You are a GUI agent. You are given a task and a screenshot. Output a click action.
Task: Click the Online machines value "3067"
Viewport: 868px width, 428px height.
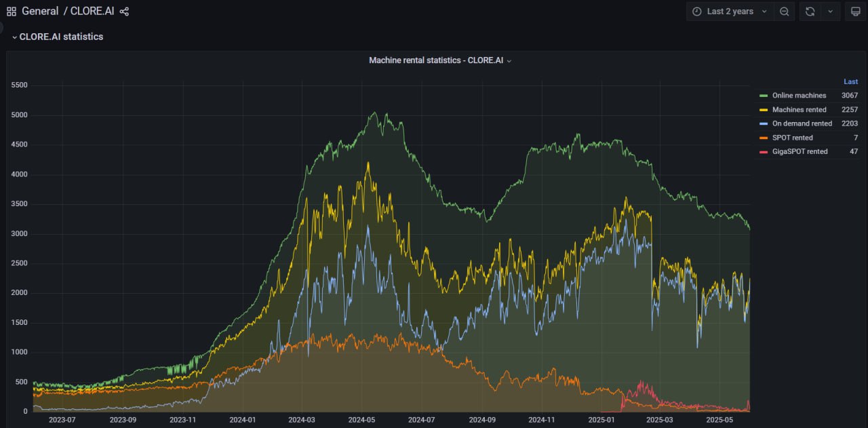(x=850, y=96)
